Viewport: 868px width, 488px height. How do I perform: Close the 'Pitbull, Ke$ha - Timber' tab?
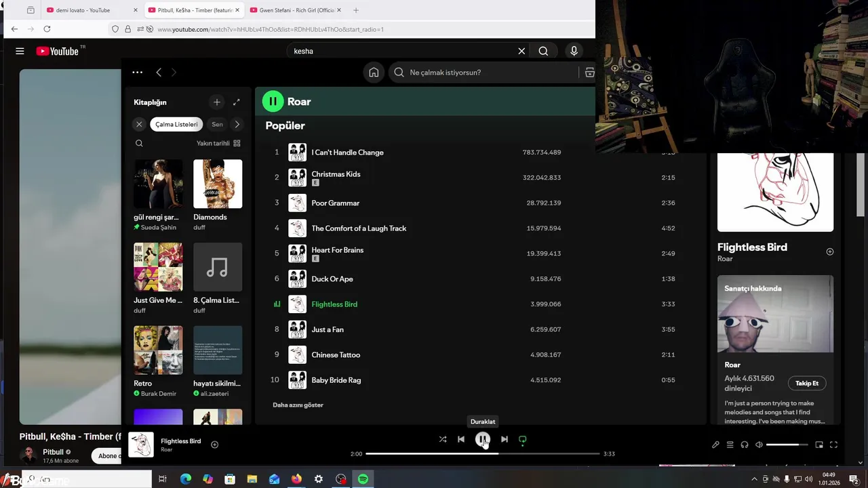(238, 10)
